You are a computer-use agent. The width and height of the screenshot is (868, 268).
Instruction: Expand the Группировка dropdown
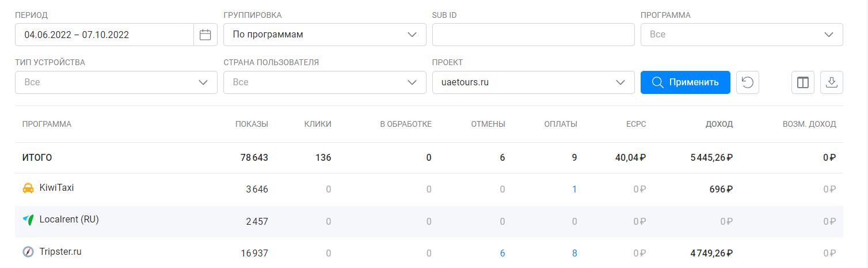(325, 35)
